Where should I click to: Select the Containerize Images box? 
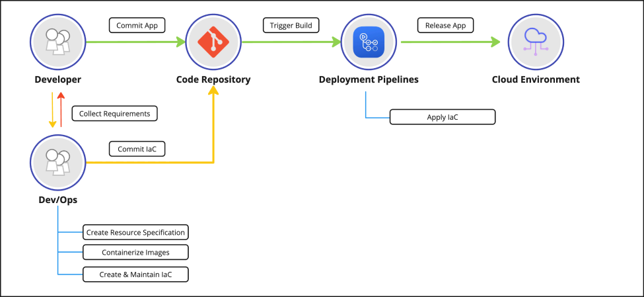pos(135,252)
